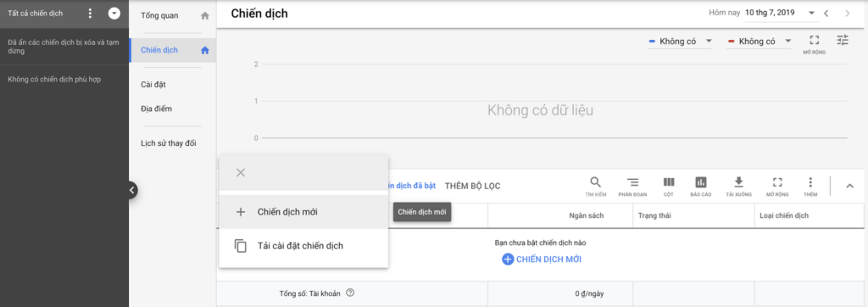Open the Tổng quan page

point(159,15)
